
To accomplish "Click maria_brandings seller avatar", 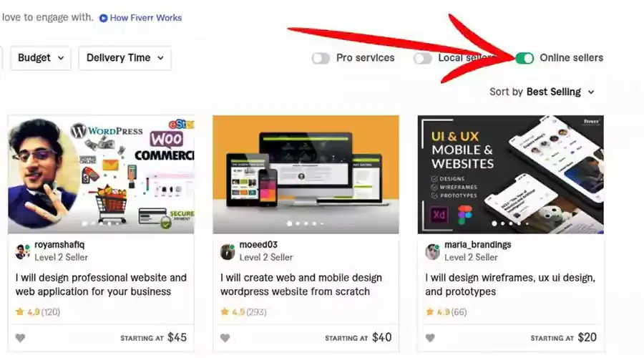I will point(432,251).
